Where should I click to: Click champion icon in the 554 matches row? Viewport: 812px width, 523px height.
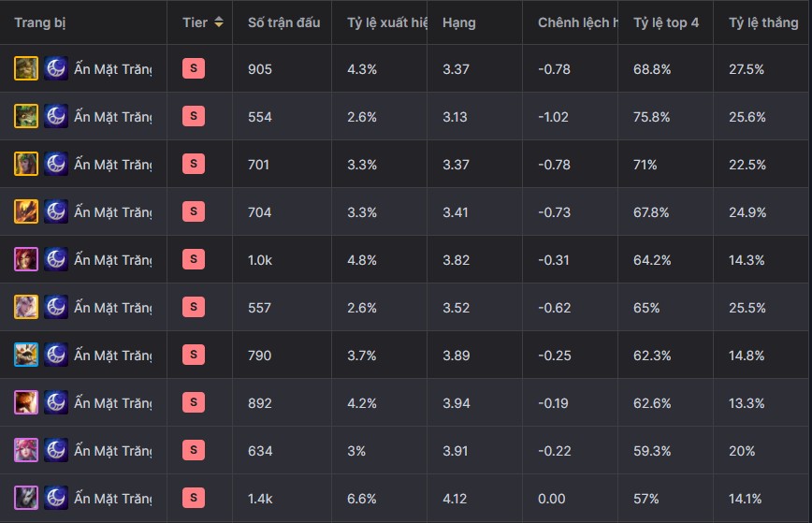click(x=26, y=117)
